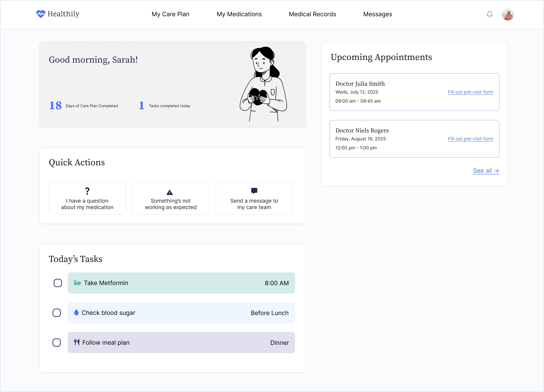Tick the Follow meal plan checkbox
The image size is (544, 392).
[x=57, y=342]
